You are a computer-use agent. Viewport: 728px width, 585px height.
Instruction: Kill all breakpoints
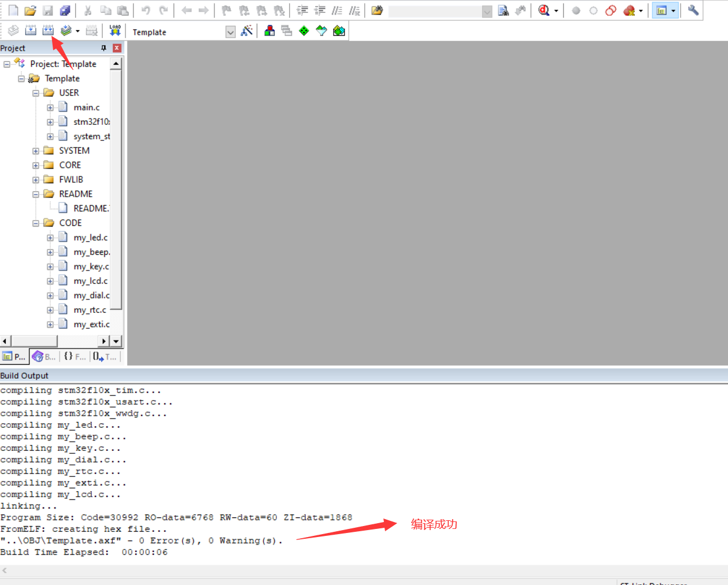(629, 10)
